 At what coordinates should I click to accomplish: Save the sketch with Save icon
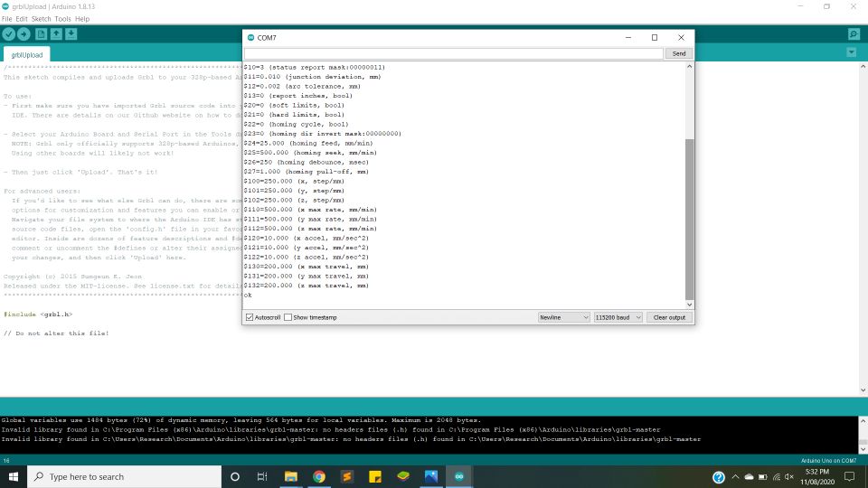tap(71, 34)
